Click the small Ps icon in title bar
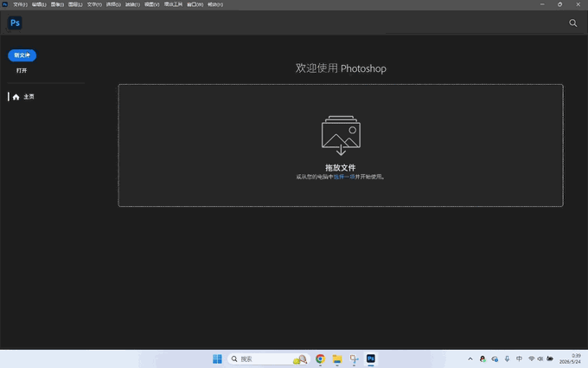 click(x=5, y=4)
